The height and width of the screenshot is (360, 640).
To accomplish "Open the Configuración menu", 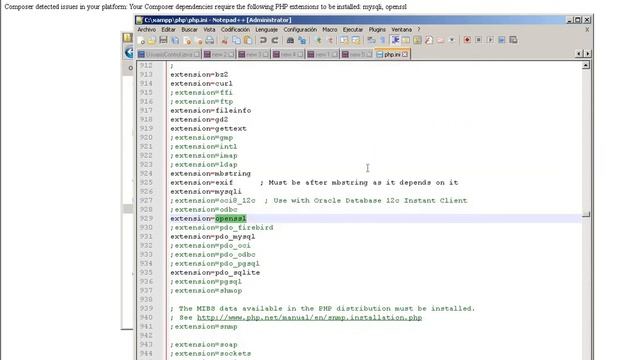I will click(x=300, y=30).
